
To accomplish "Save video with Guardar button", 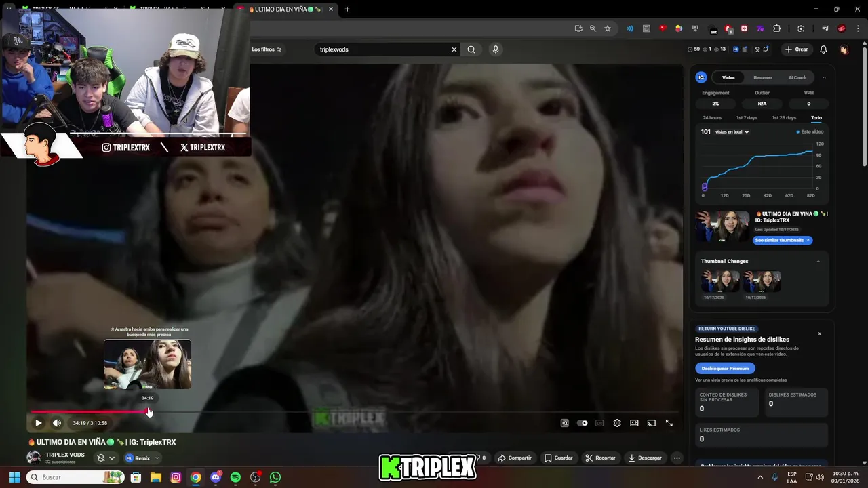I will point(559,457).
